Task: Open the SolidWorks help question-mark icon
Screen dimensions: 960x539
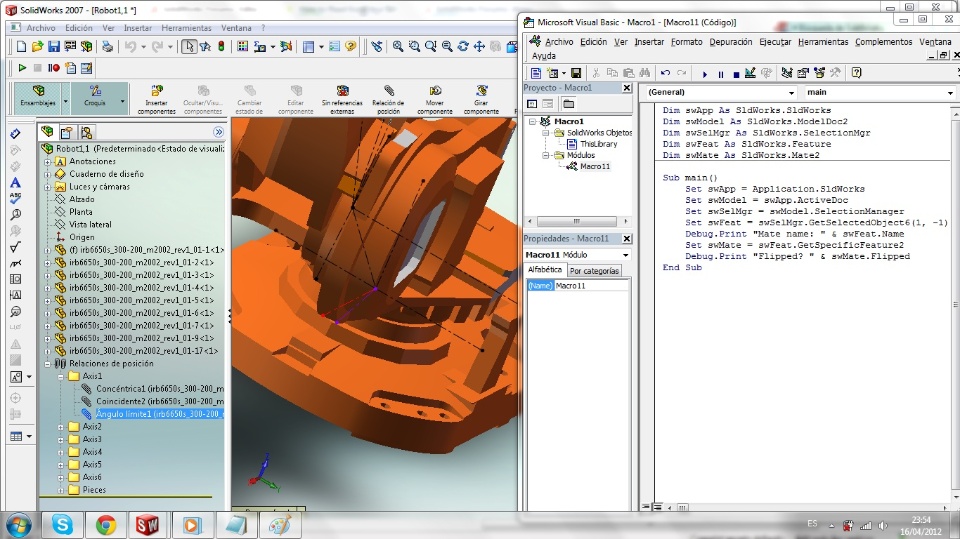Action: (x=350, y=47)
